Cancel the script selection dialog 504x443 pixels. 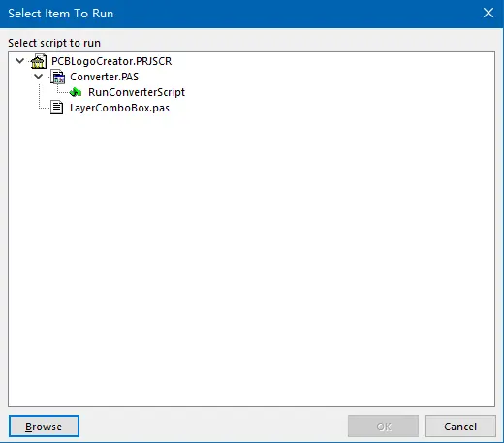pyautogui.click(x=460, y=427)
